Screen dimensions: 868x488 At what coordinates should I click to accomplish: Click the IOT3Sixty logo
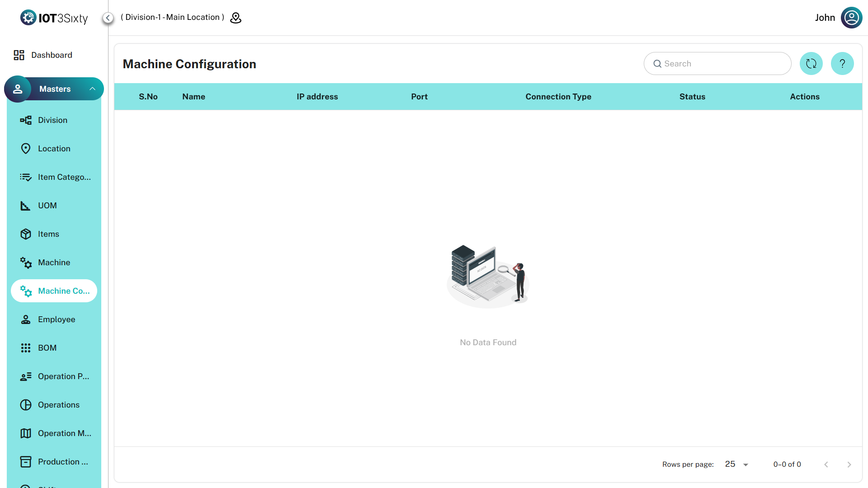(x=54, y=18)
